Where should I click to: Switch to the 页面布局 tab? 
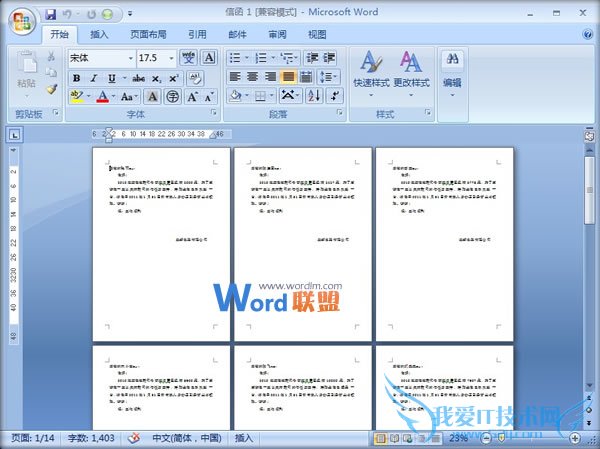click(x=148, y=34)
